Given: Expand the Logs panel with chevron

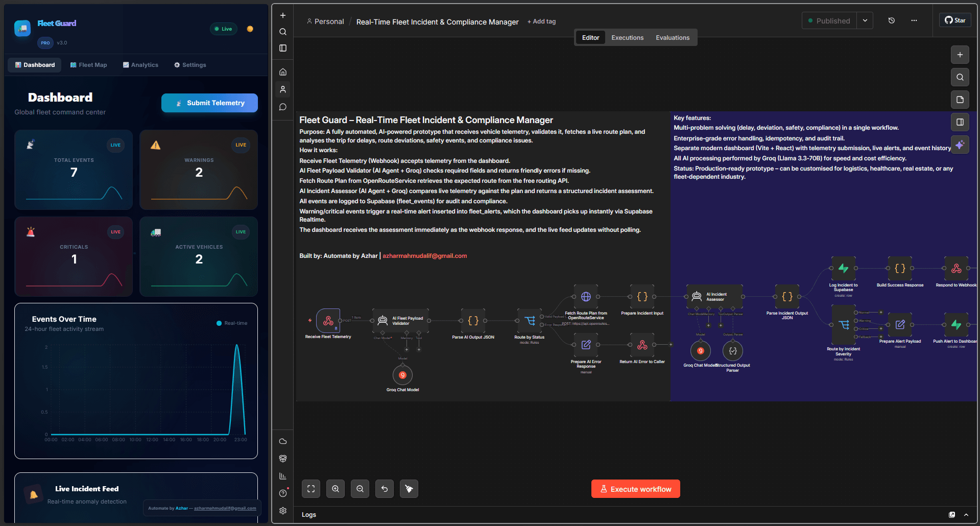Looking at the screenshot, I should click(966, 515).
